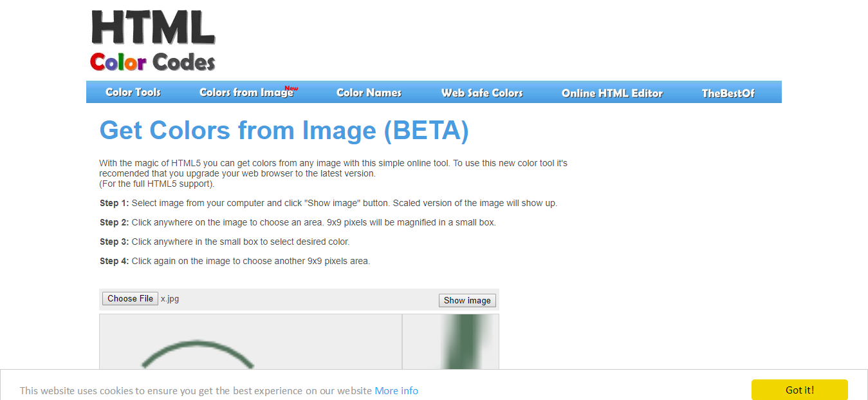Open the Color Tools menu

pyautogui.click(x=133, y=92)
